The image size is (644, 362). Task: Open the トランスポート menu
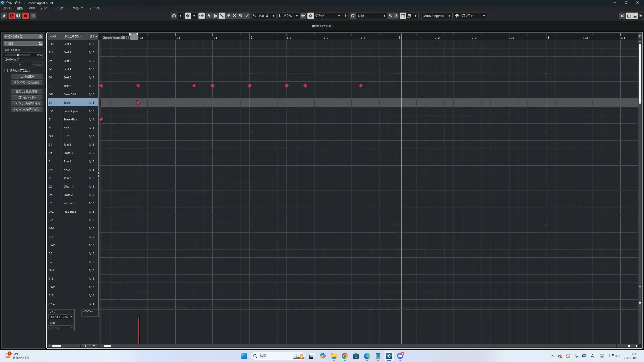coord(60,8)
